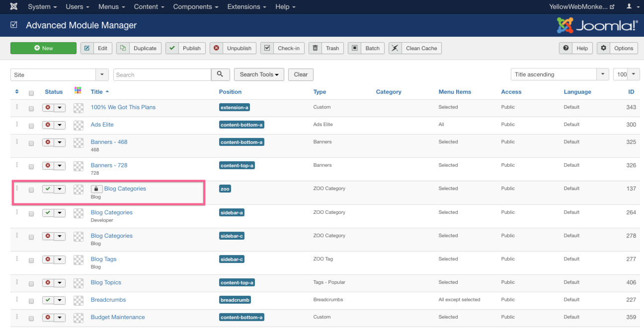
Task: Click the status icon for Blog Topics
Action: pyautogui.click(x=48, y=283)
